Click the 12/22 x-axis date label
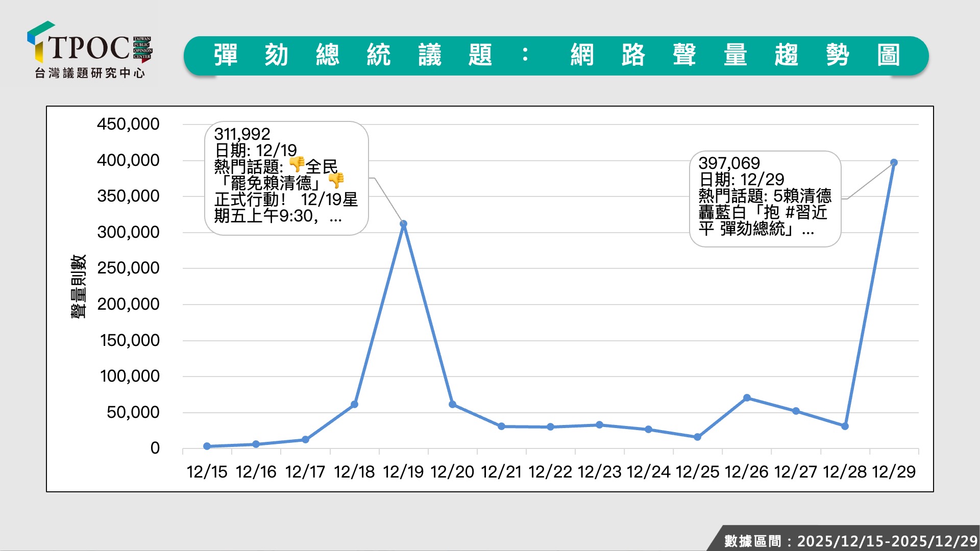Screen dimensions: 980x551 click(x=550, y=472)
